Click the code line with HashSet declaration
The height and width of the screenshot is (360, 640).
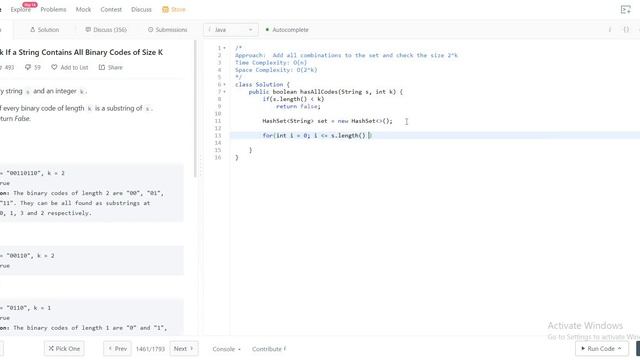[327, 121]
